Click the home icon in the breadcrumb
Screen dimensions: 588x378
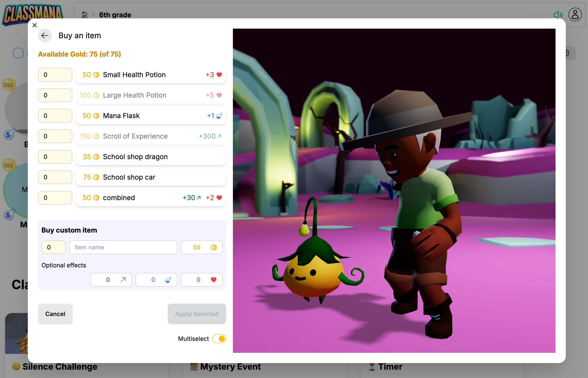click(84, 15)
